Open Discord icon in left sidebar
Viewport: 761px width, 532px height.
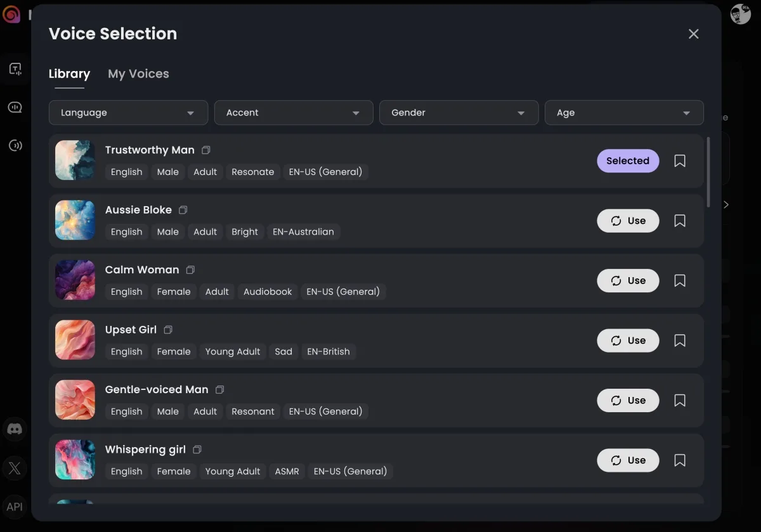click(x=15, y=429)
